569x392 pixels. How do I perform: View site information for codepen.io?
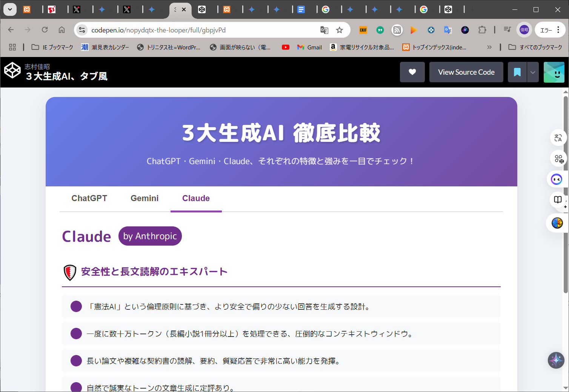point(82,30)
